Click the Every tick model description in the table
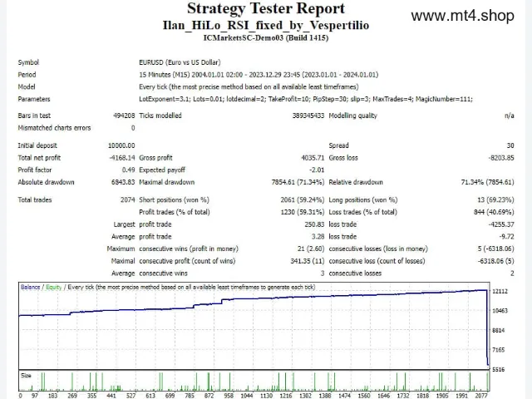Viewport: 532px width, 399px height. click(249, 86)
